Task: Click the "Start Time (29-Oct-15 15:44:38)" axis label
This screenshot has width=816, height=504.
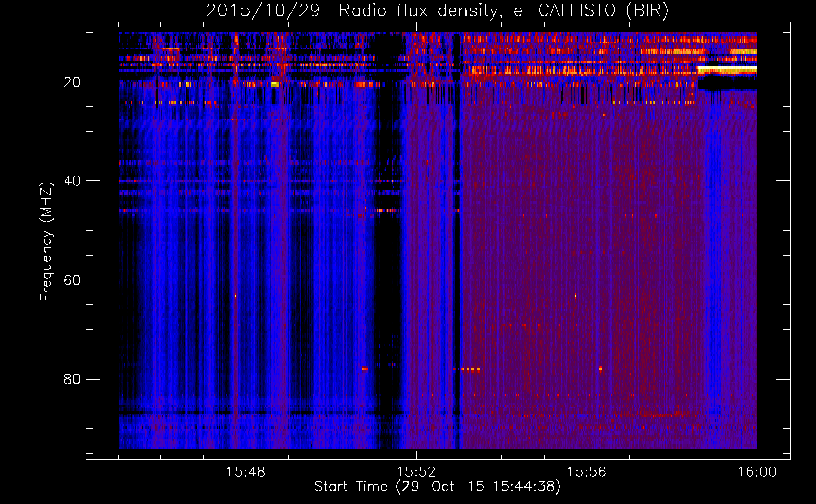Action: pos(437,487)
